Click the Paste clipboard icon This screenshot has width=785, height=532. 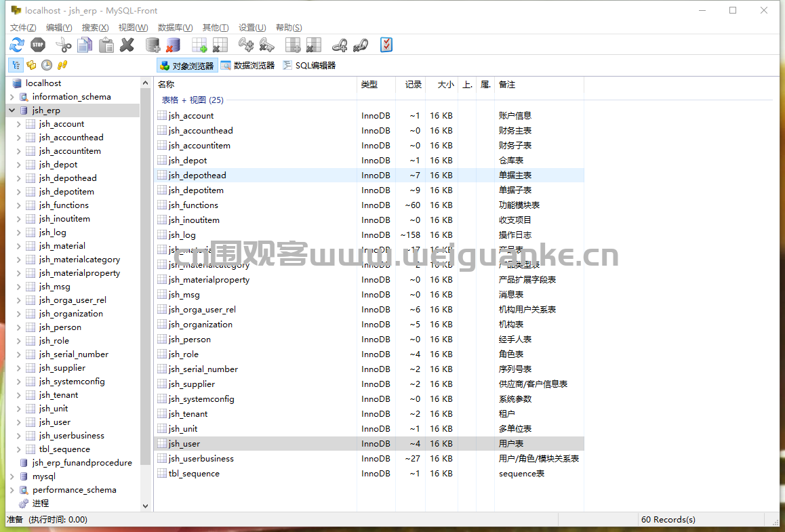106,45
